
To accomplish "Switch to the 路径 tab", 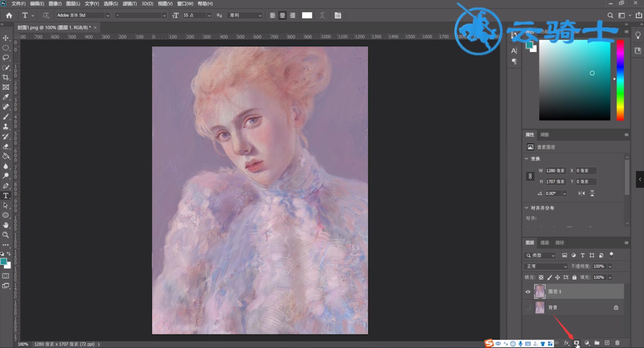I will (x=560, y=243).
